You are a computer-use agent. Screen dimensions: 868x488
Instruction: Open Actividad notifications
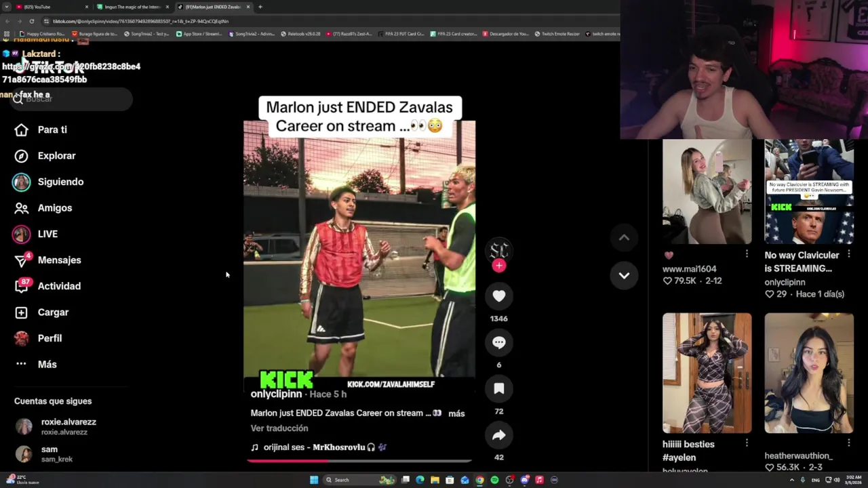click(48, 286)
